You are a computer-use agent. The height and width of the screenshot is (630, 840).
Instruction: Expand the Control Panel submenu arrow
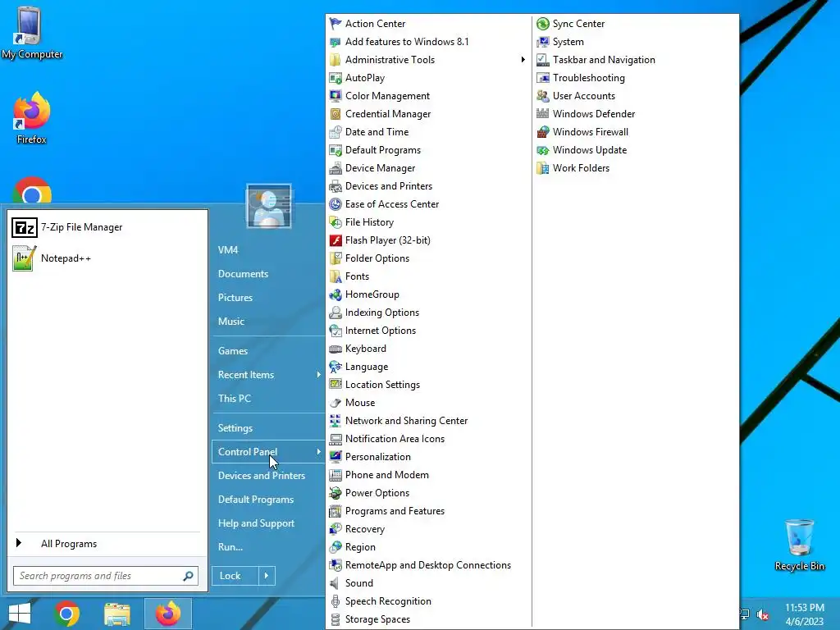[x=319, y=452]
